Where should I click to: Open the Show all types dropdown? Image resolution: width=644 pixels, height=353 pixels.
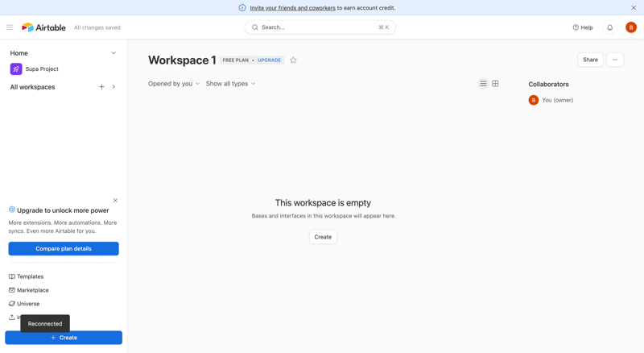230,84
